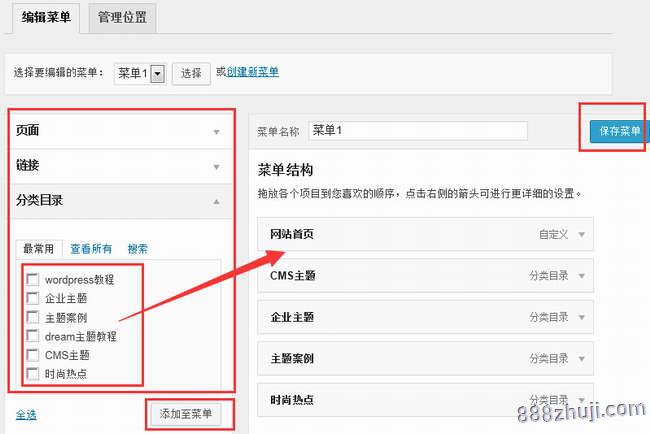This screenshot has width=650, height=434.
Task: Click the 时尚热点 menu item title
Action: click(x=292, y=400)
